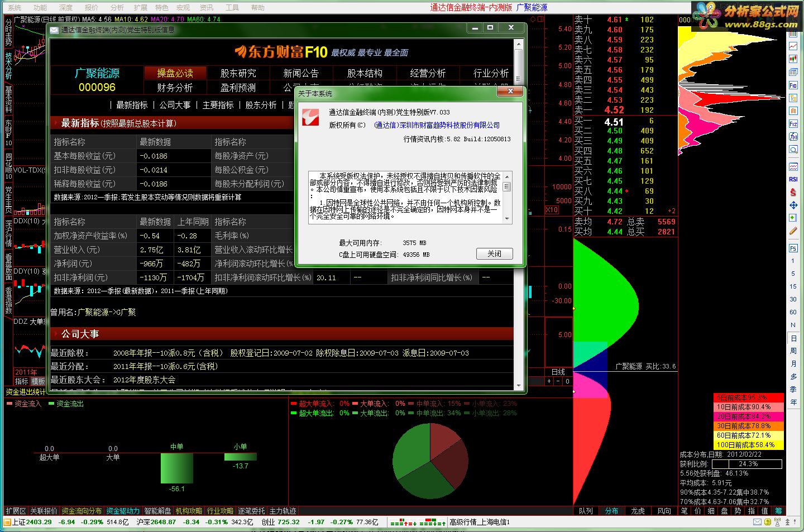Image resolution: width=804 pixels, height=532 pixels.
Task: Click the envelope icon in F10 window title
Action: pos(55,30)
